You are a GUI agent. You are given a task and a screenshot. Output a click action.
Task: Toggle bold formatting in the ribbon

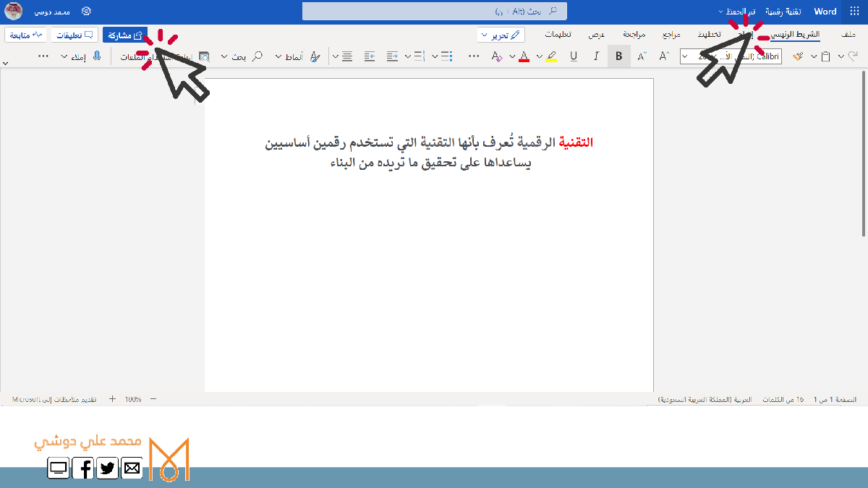coord(618,56)
